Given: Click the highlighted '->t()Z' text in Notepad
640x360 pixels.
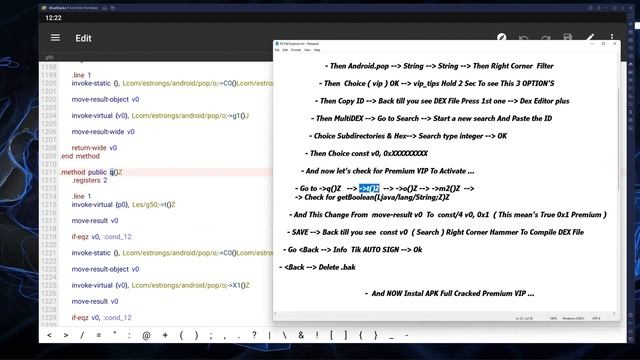Looking at the screenshot, I should point(369,188).
